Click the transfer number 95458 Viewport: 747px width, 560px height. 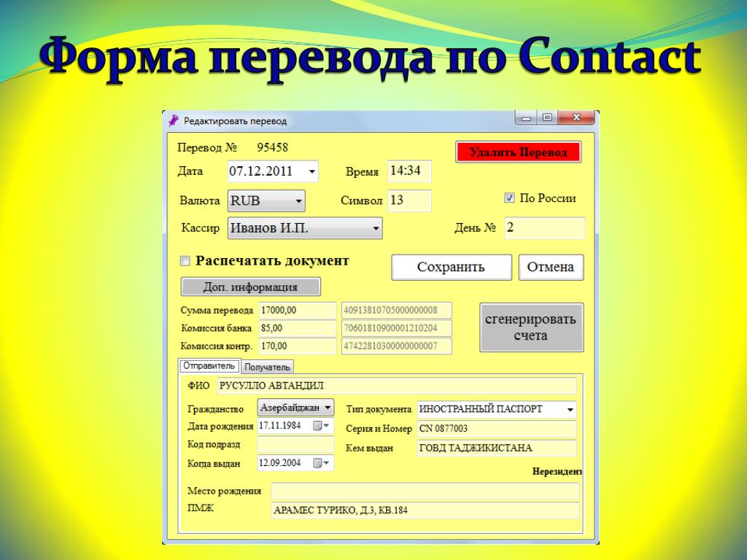coord(273,147)
